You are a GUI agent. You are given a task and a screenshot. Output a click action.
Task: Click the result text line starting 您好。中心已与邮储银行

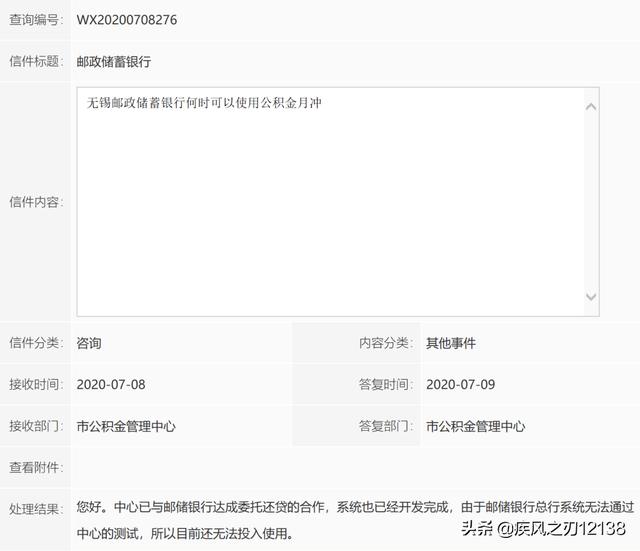coord(355,507)
